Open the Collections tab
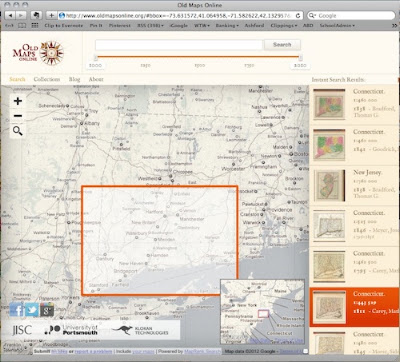400x362 pixels. (47, 79)
